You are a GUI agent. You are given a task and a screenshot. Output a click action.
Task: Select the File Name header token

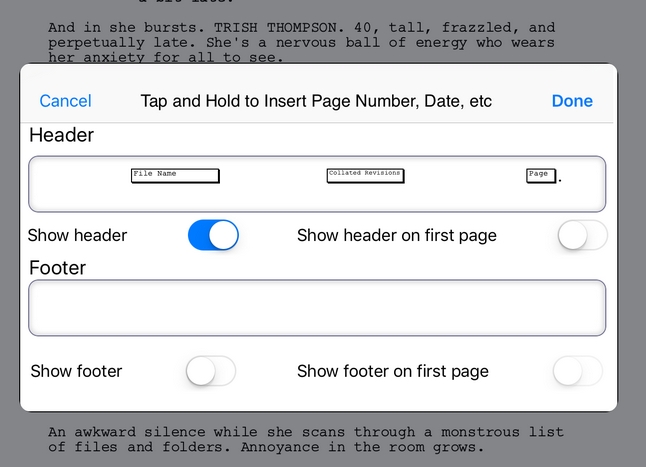click(x=175, y=176)
